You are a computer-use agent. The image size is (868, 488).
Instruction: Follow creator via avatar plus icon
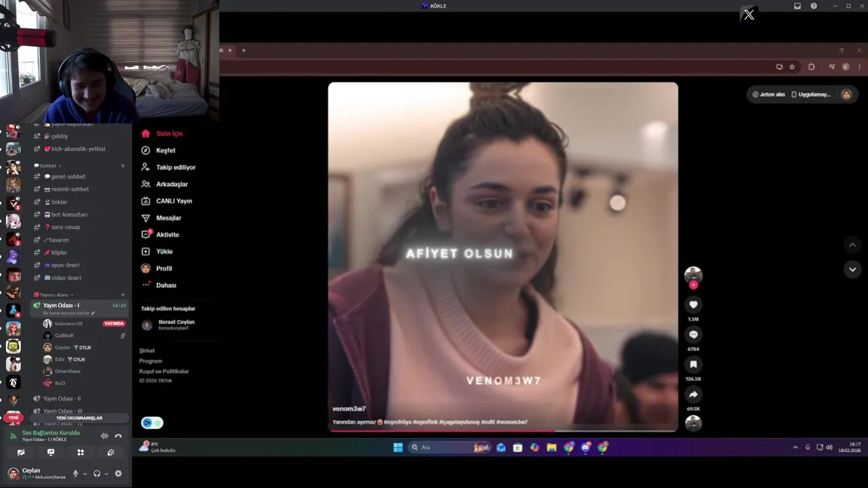tap(693, 285)
